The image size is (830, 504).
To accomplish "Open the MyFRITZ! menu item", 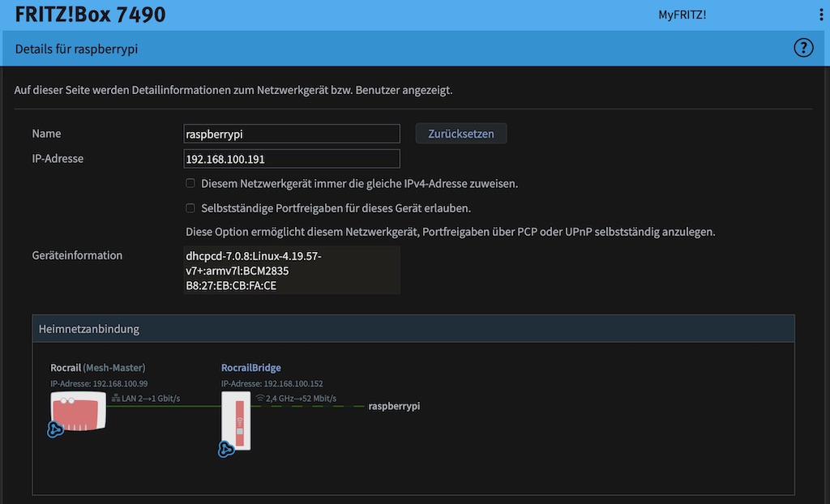I will coord(682,15).
